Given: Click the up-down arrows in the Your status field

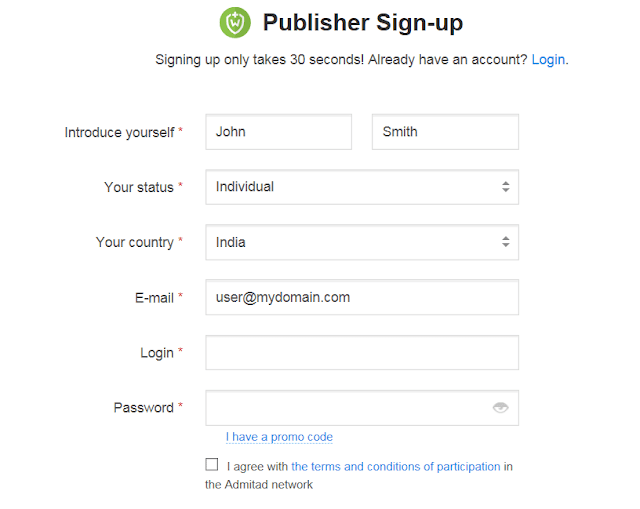Looking at the screenshot, I should pyautogui.click(x=506, y=187).
